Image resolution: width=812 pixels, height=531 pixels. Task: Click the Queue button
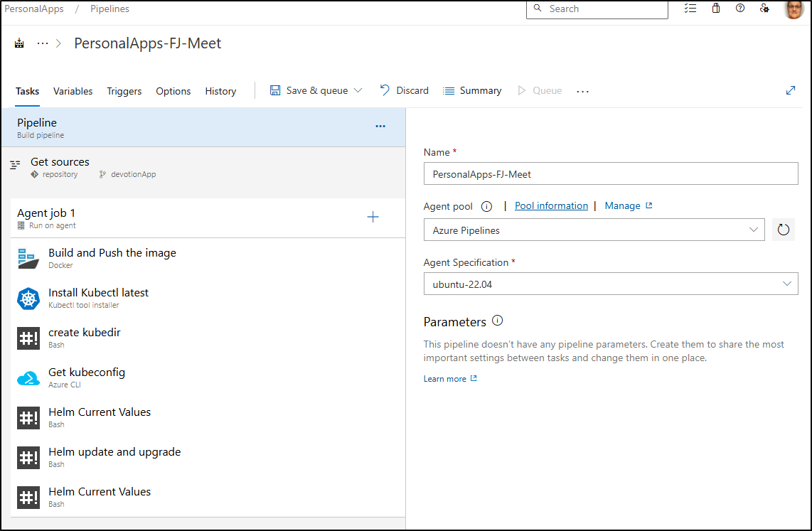(540, 90)
